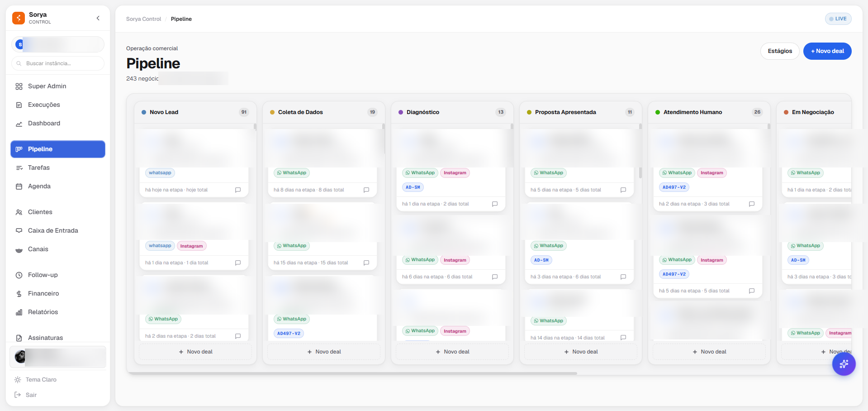Click the Em Negociação column header
The width and height of the screenshot is (868, 411).
[x=814, y=112]
